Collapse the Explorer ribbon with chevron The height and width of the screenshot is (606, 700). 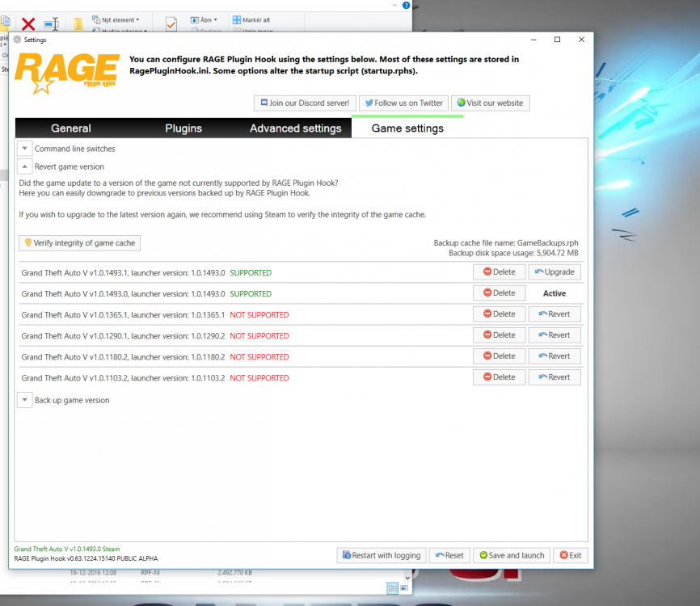[394, 6]
